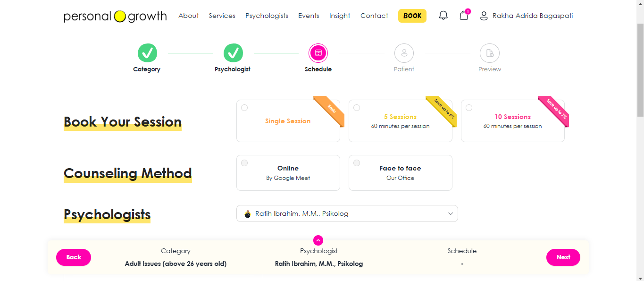The height and width of the screenshot is (281, 644).
Task: Click the personal growth logo
Action: click(115, 16)
